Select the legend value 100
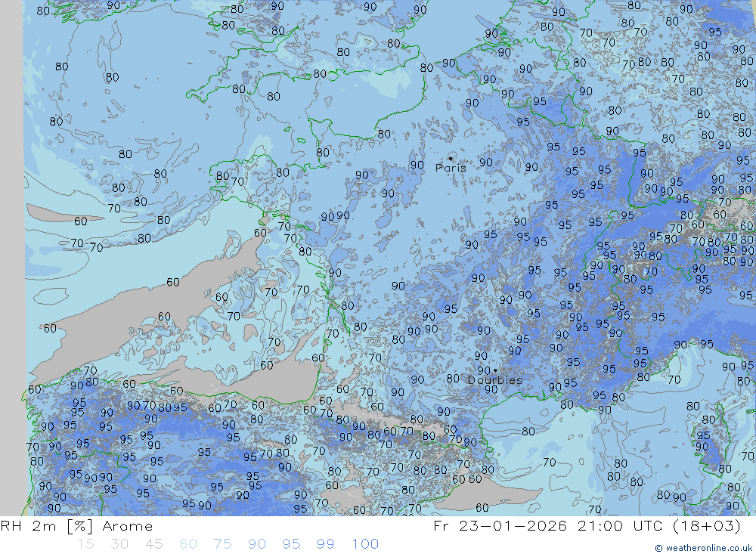 click(x=365, y=544)
